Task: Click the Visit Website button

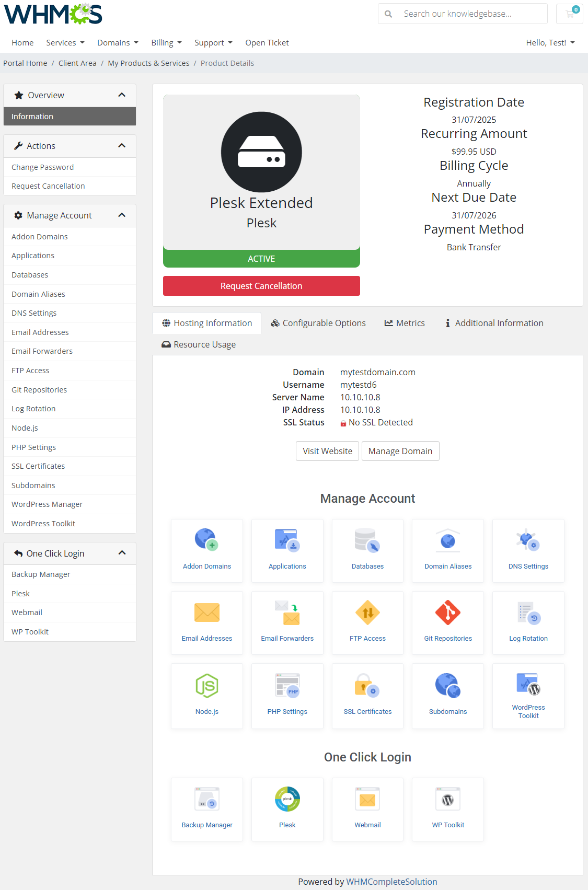Action: pos(327,451)
